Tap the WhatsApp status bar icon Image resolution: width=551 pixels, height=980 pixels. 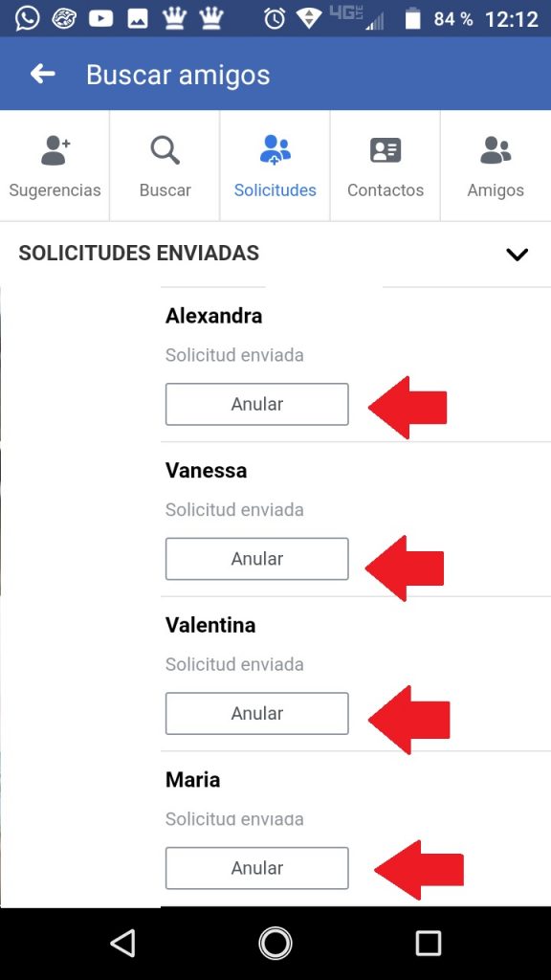(27, 19)
